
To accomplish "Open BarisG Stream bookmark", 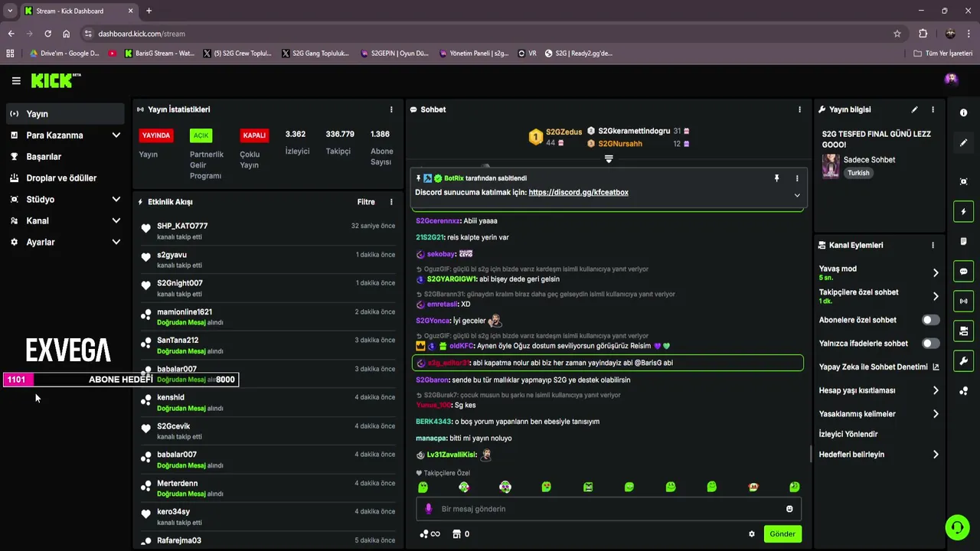I will (159, 54).
